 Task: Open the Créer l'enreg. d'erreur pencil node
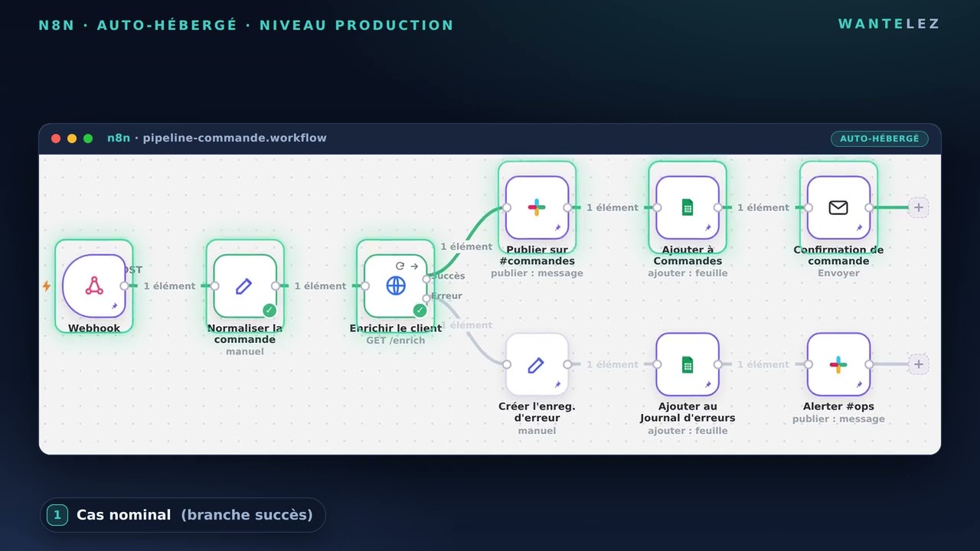pyautogui.click(x=537, y=364)
